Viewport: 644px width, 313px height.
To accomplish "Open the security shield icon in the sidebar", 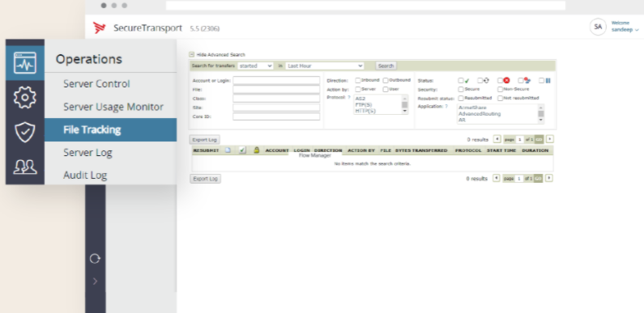I will [24, 132].
